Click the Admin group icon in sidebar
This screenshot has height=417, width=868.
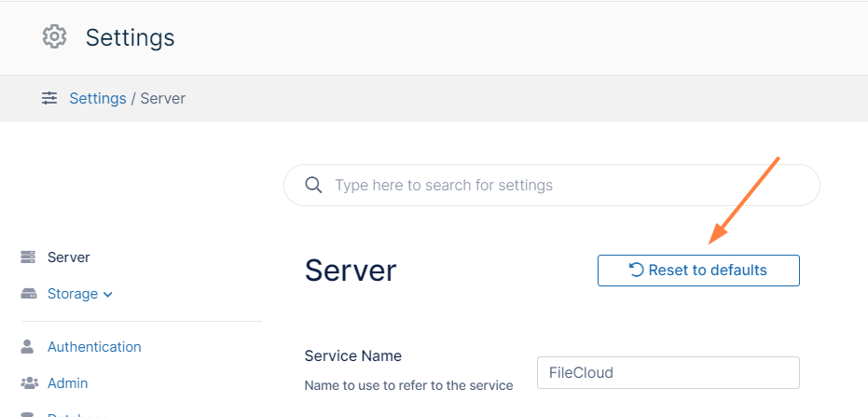28,383
